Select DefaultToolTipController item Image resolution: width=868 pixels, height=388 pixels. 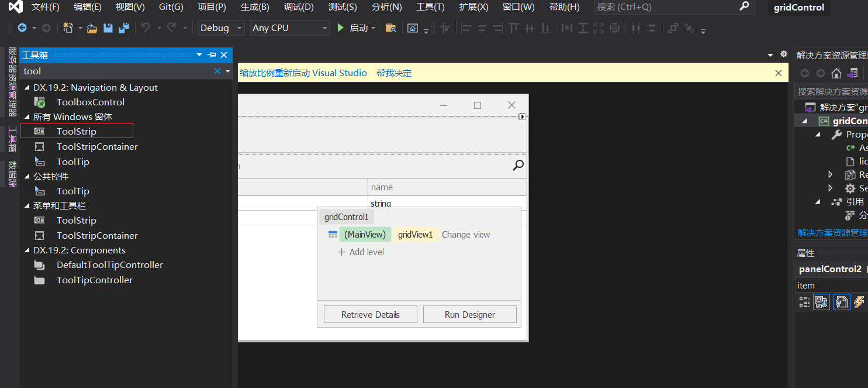tap(110, 265)
